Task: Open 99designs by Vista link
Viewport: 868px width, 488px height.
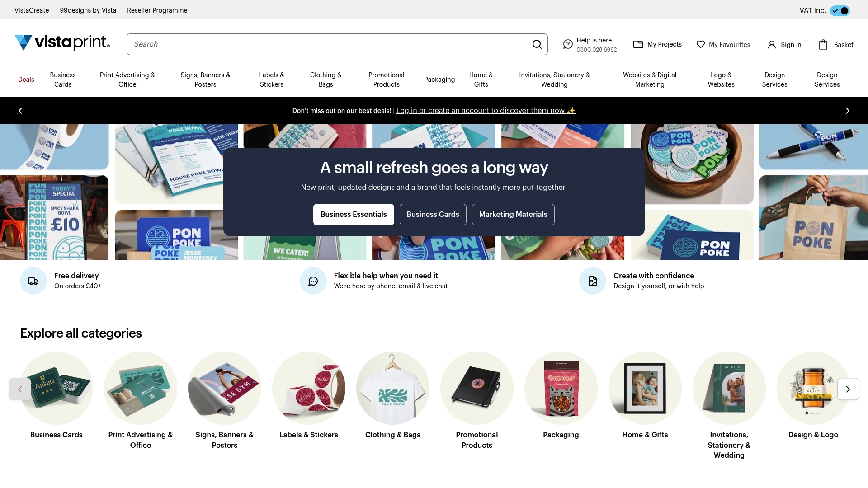Action: (x=88, y=10)
